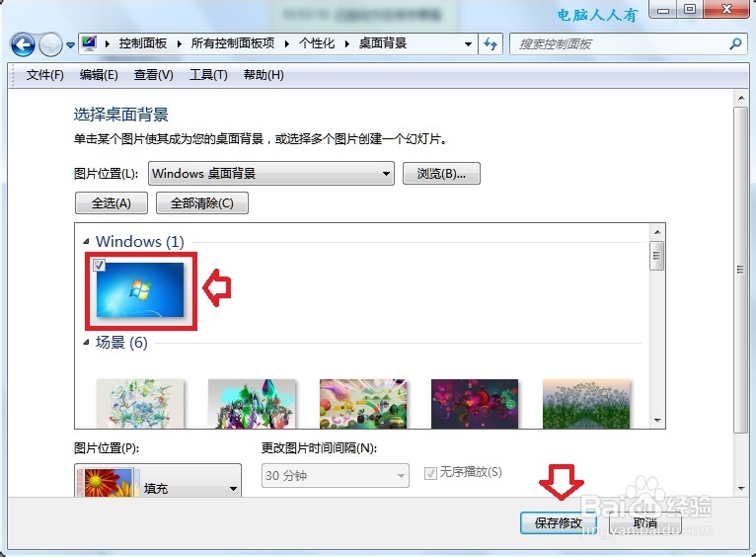The image size is (756, 557).
Task: Click the 全选(A) button
Action: point(112,203)
